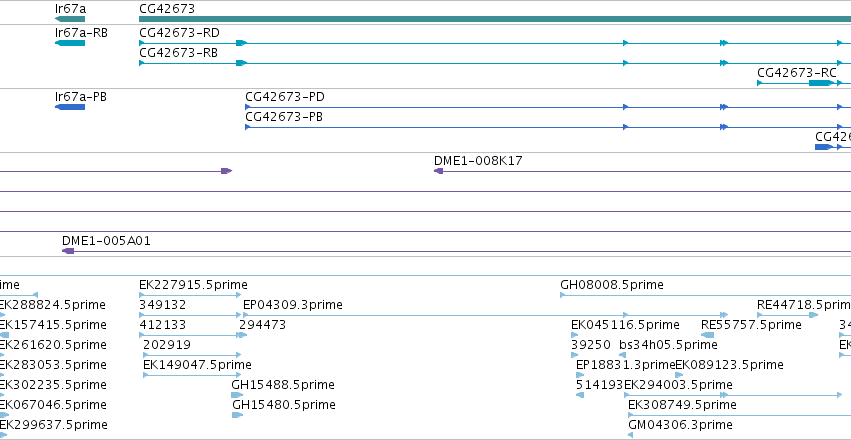Click the CG42673 gene bar
Viewport: 851px width, 440px height.
tap(495, 19)
